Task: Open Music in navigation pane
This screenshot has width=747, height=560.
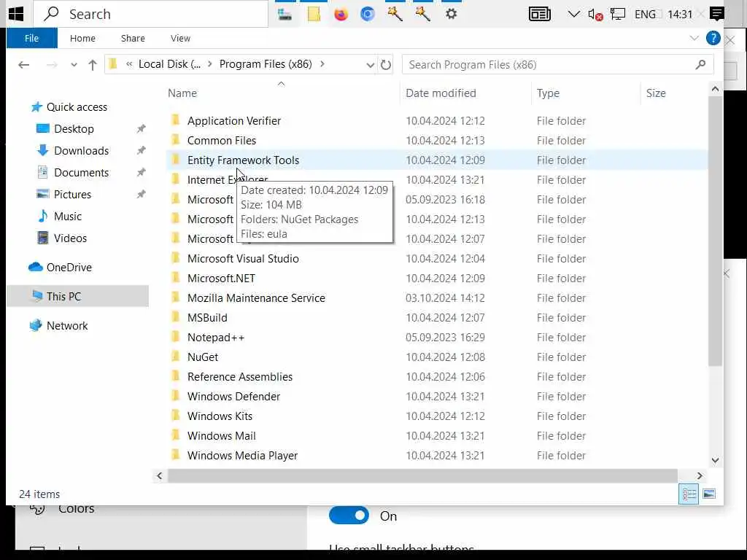Action: pyautogui.click(x=68, y=216)
